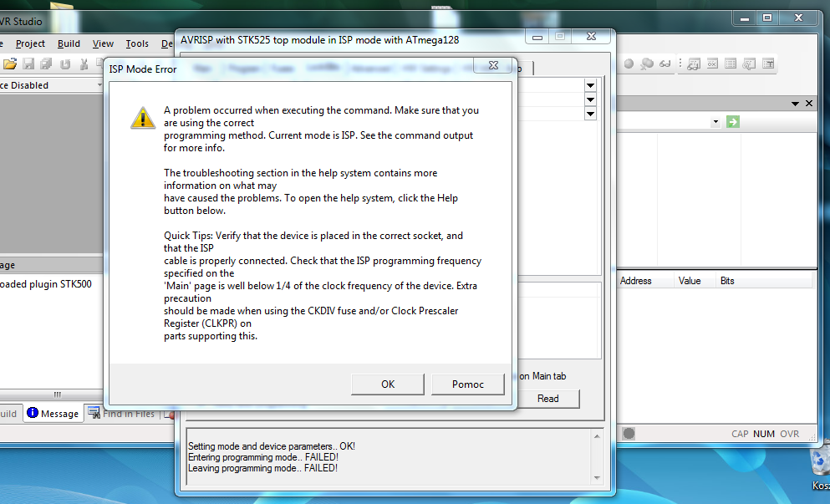Minimize the AVR Studio main window
Viewport: 830px width, 504px height.
click(x=744, y=19)
